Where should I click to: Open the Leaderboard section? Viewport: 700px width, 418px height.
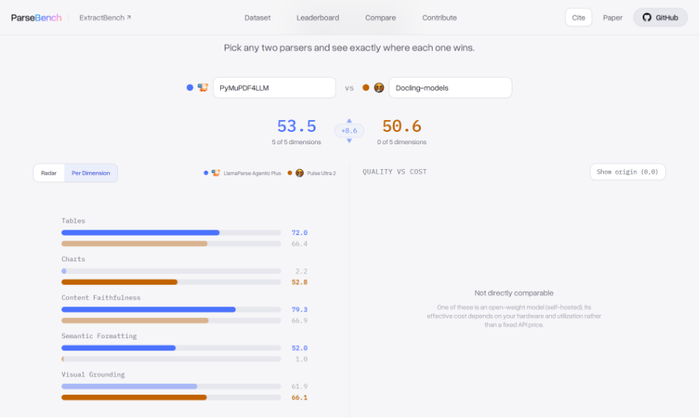[317, 18]
